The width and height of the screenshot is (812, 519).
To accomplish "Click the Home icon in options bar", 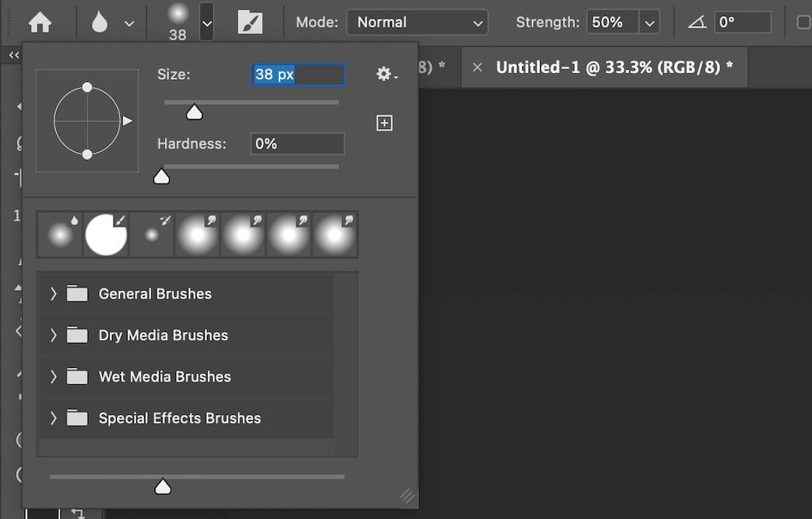I will point(40,23).
